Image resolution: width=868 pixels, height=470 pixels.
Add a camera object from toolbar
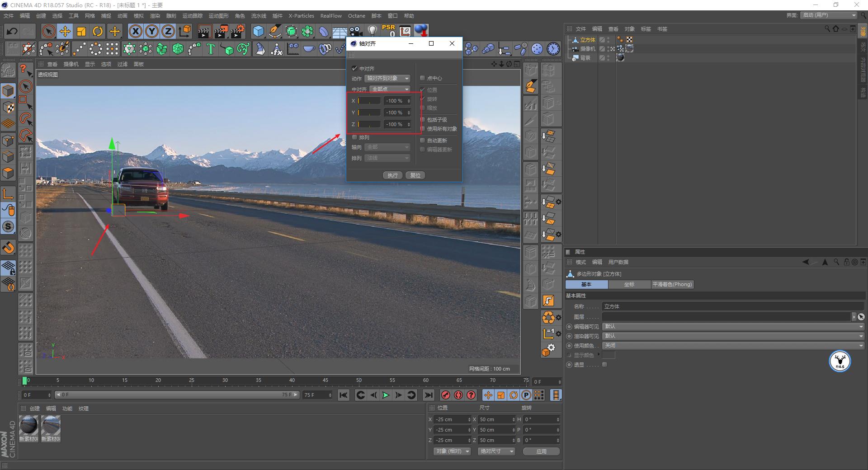click(x=356, y=31)
